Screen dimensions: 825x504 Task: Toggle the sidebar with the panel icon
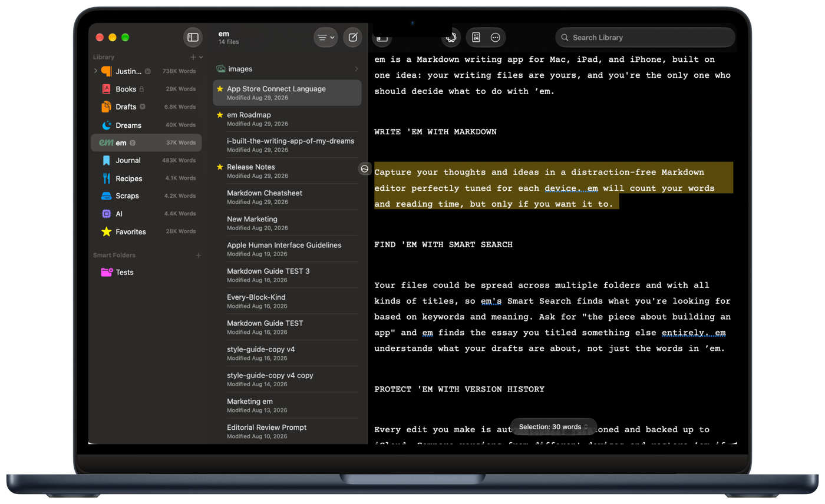pyautogui.click(x=193, y=37)
